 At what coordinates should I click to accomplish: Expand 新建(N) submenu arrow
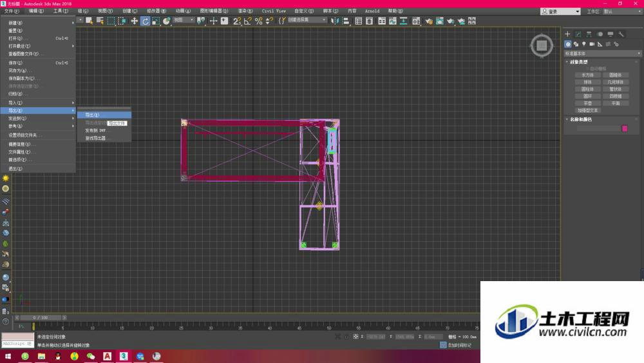pyautogui.click(x=73, y=23)
